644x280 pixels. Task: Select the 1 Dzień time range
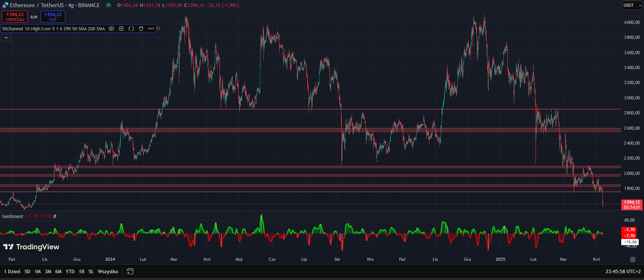point(12,271)
